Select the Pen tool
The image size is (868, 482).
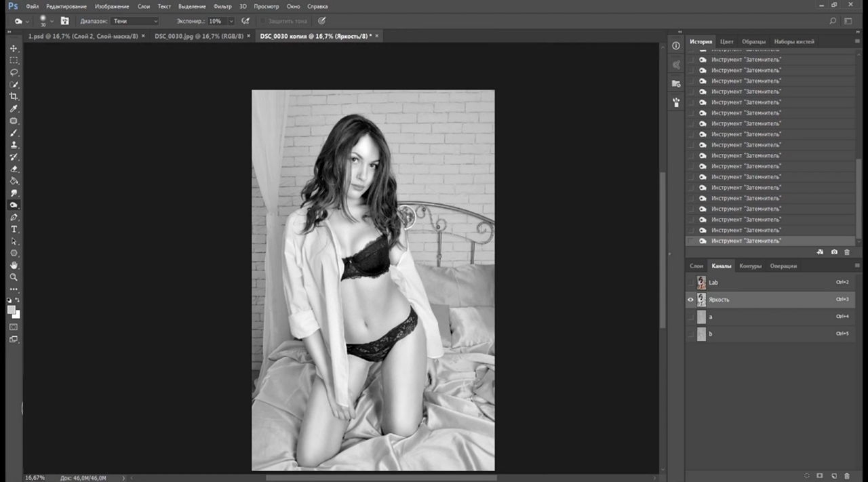pos(14,217)
